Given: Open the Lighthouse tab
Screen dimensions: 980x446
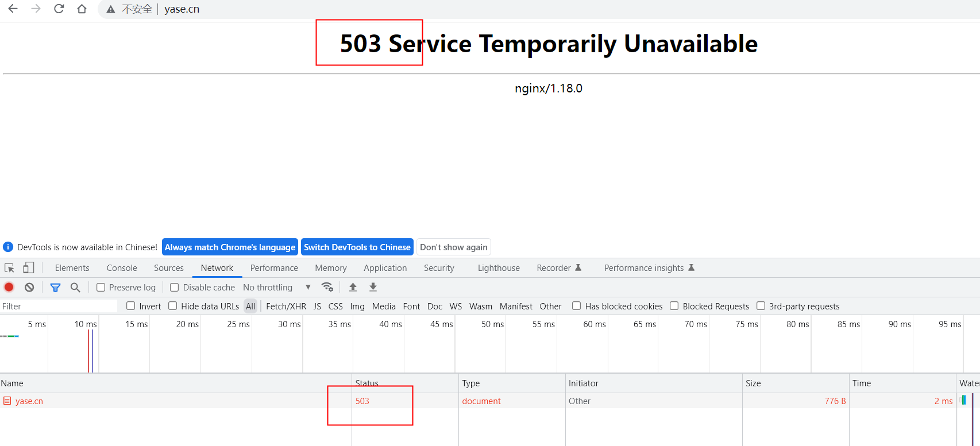Looking at the screenshot, I should click(499, 268).
